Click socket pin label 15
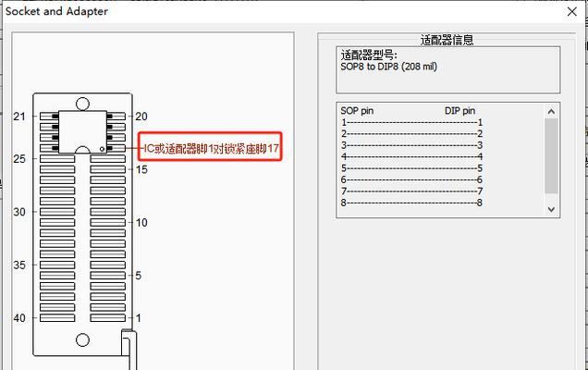588x370 pixels. pyautogui.click(x=141, y=169)
